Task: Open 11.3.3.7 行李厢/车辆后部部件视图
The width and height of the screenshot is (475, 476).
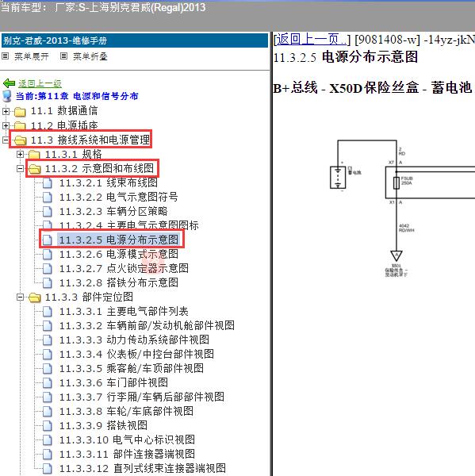Action: pyautogui.click(x=142, y=397)
